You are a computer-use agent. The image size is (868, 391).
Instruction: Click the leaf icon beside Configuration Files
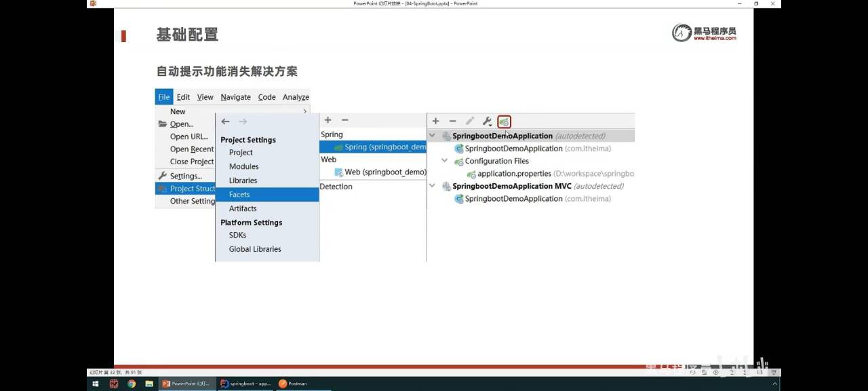coord(459,162)
